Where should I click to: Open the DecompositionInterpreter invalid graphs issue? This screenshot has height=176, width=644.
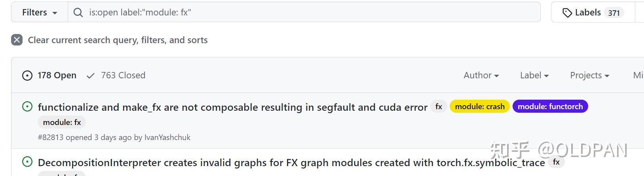[x=291, y=163]
